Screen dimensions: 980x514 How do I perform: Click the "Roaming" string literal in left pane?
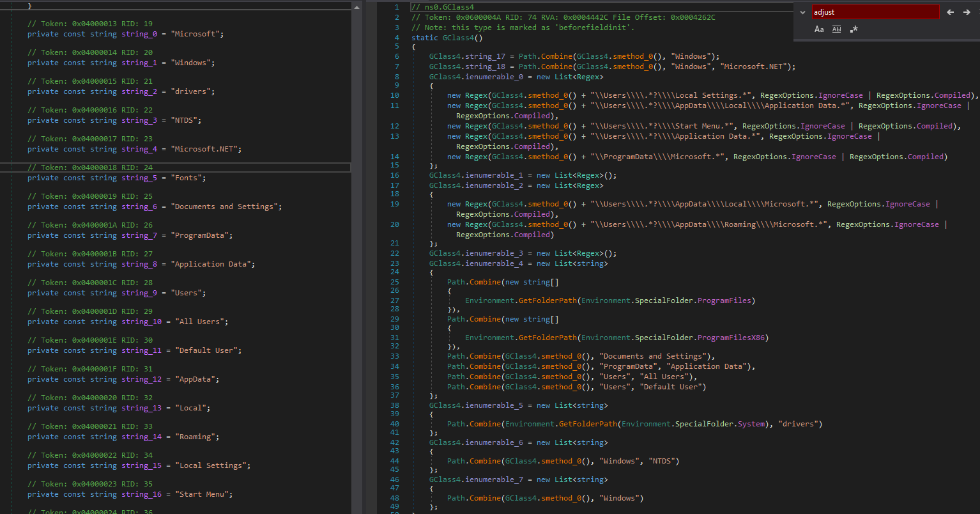coord(195,437)
